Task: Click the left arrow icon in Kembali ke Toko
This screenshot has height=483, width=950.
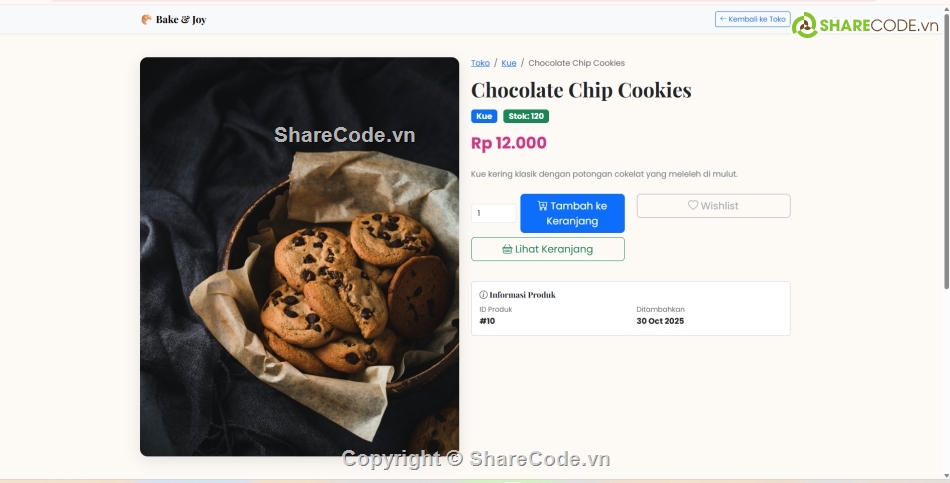Action: pos(723,19)
